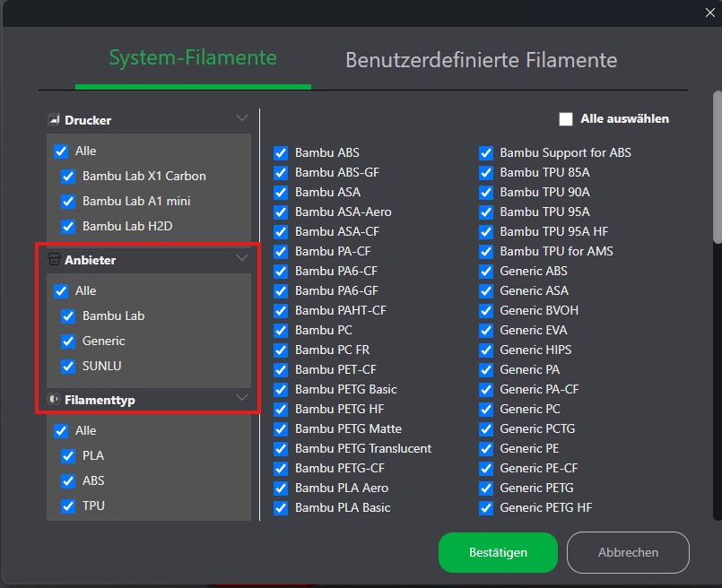The image size is (722, 588).
Task: Deselect Bambu PA6-CF filament
Action: pyautogui.click(x=281, y=272)
